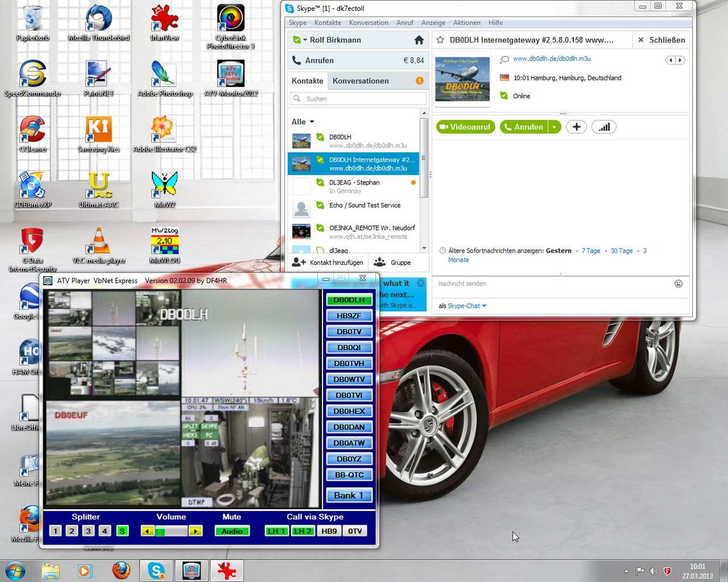
Task: Switch to the Kontakte tab
Action: tap(307, 81)
